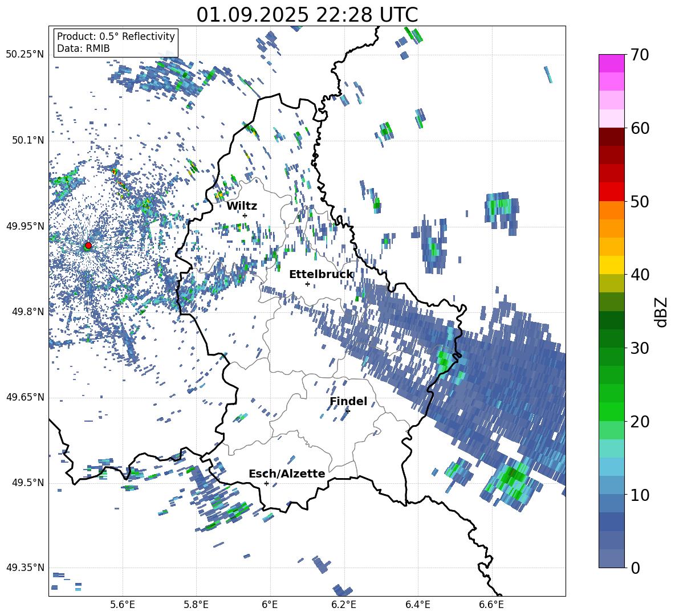This screenshot has width=675, height=616.
Task: Click the 49.35°N latitude label
Action: coord(25,568)
